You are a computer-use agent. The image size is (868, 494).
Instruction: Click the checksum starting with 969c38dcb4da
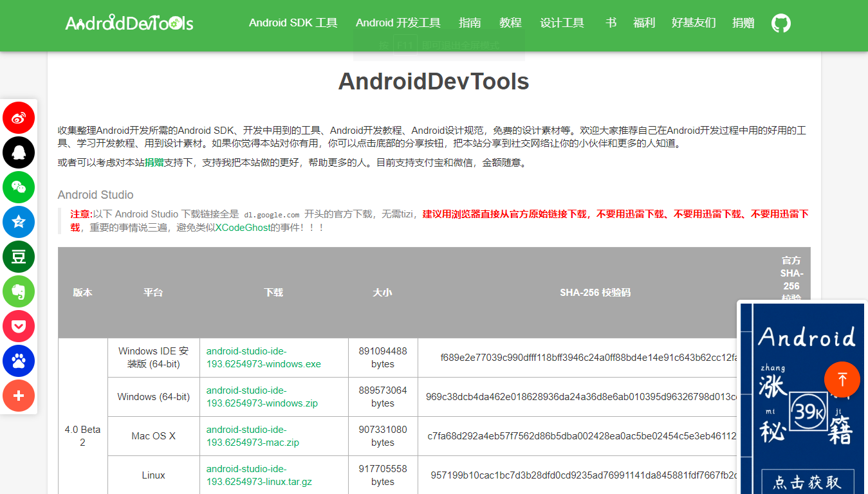(582, 397)
